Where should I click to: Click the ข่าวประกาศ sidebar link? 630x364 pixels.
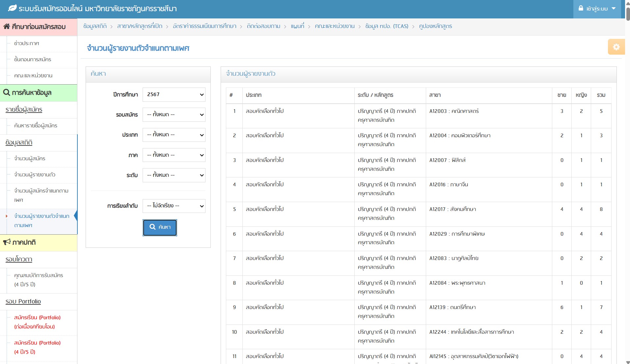(27, 43)
